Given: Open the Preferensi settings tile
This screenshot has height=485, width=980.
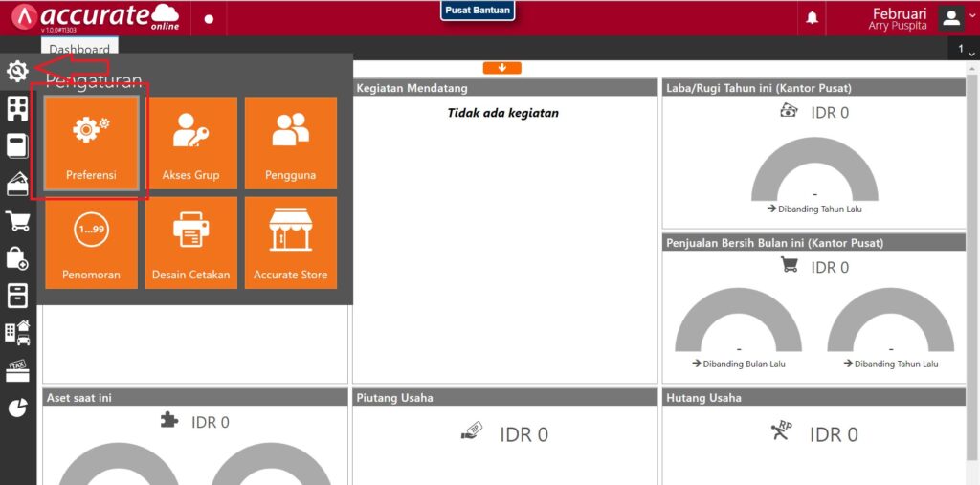Looking at the screenshot, I should coord(91,143).
